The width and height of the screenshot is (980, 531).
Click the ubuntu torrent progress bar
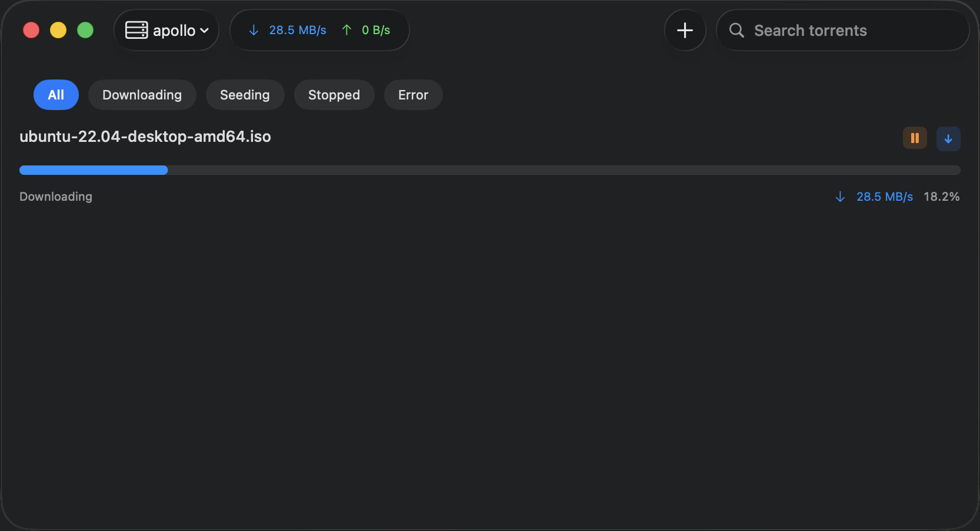coord(490,170)
